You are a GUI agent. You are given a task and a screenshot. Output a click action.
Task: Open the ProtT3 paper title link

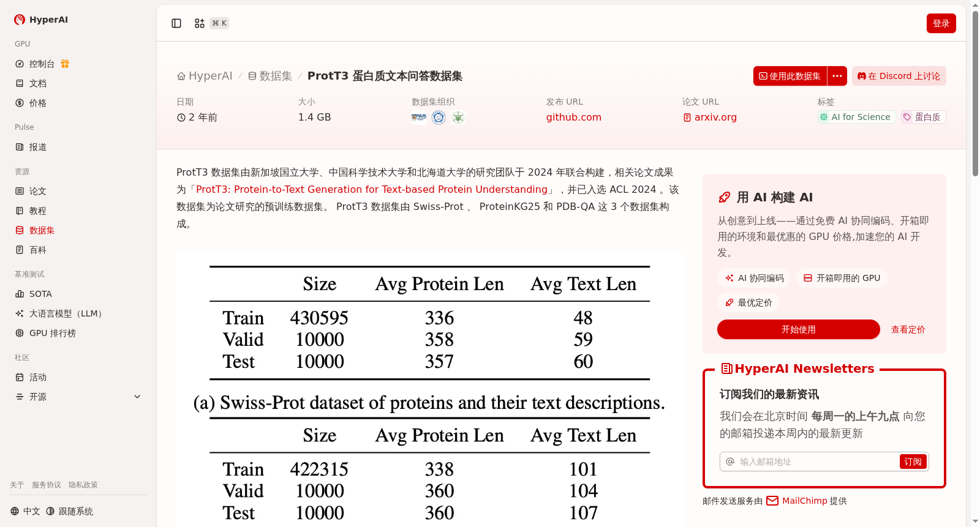point(372,190)
